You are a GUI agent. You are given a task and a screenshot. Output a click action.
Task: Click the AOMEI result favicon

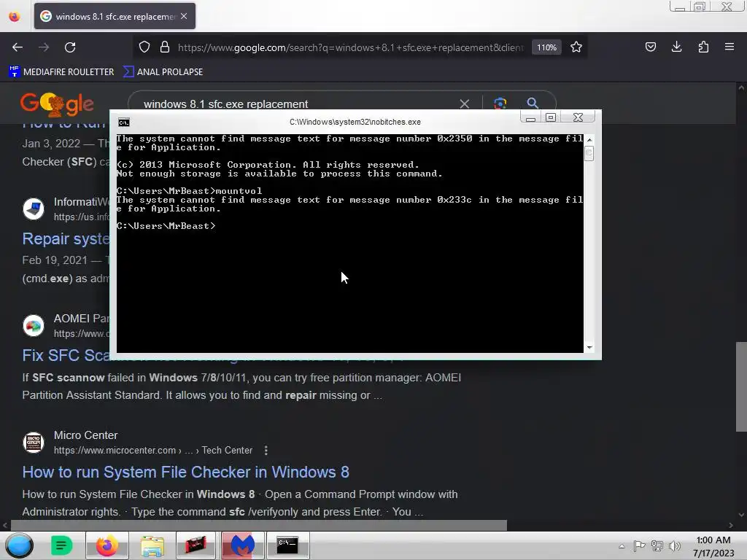point(34,326)
